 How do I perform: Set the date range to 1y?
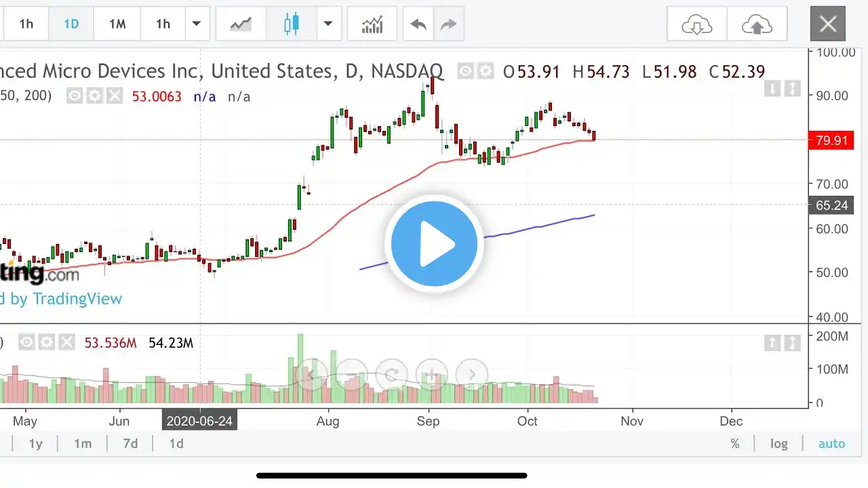click(35, 444)
